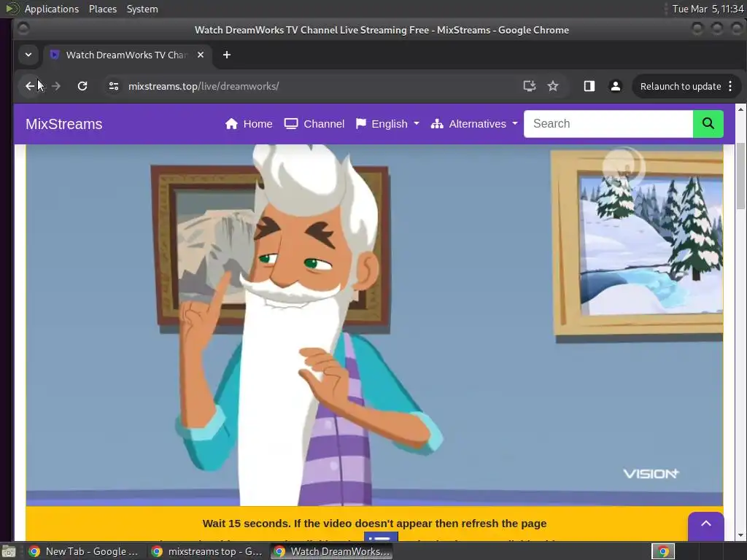Image resolution: width=747 pixels, height=560 pixels.
Task: Open the System menu
Action: point(142,9)
